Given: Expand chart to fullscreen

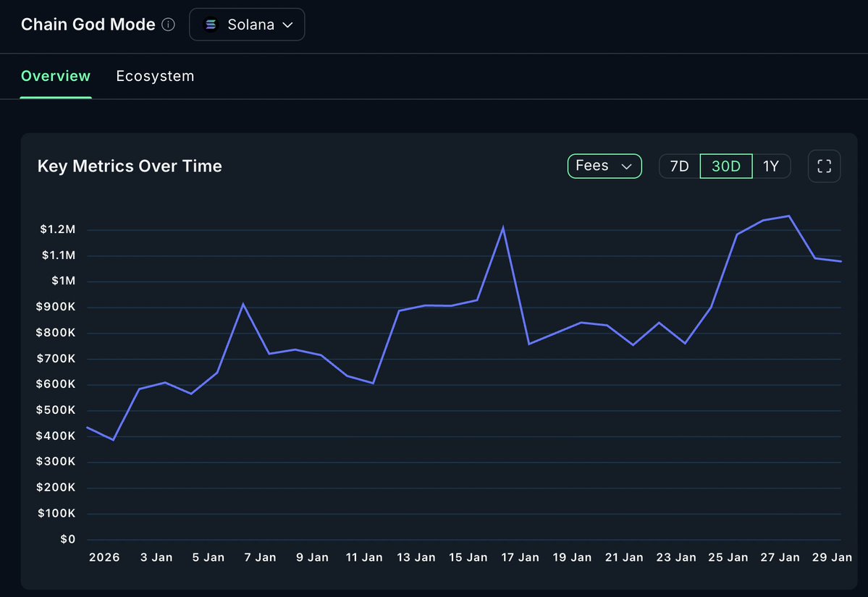Looking at the screenshot, I should tap(825, 166).
